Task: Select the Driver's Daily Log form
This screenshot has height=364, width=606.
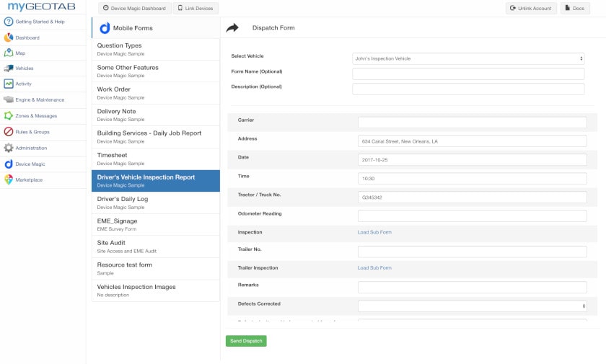Action: 156,203
